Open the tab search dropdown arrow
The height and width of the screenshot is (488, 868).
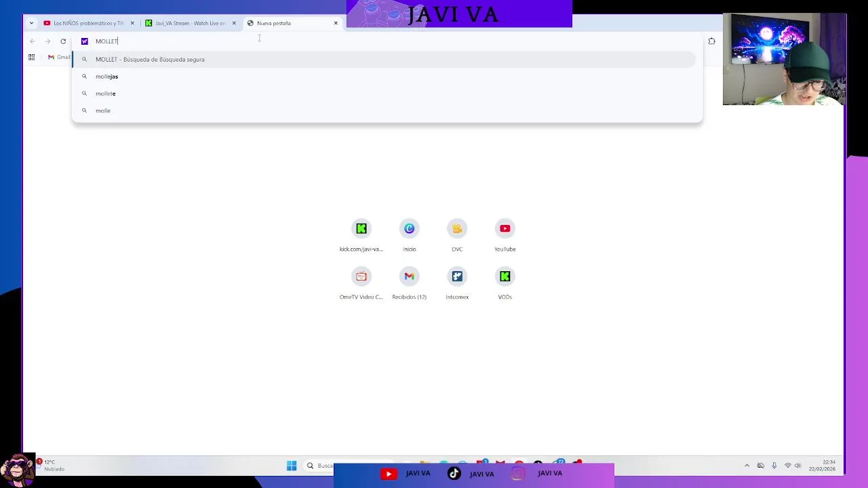point(31,23)
